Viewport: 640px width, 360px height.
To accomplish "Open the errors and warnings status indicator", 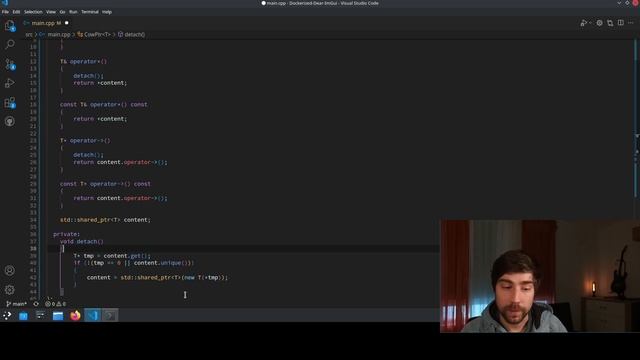I will (55, 304).
